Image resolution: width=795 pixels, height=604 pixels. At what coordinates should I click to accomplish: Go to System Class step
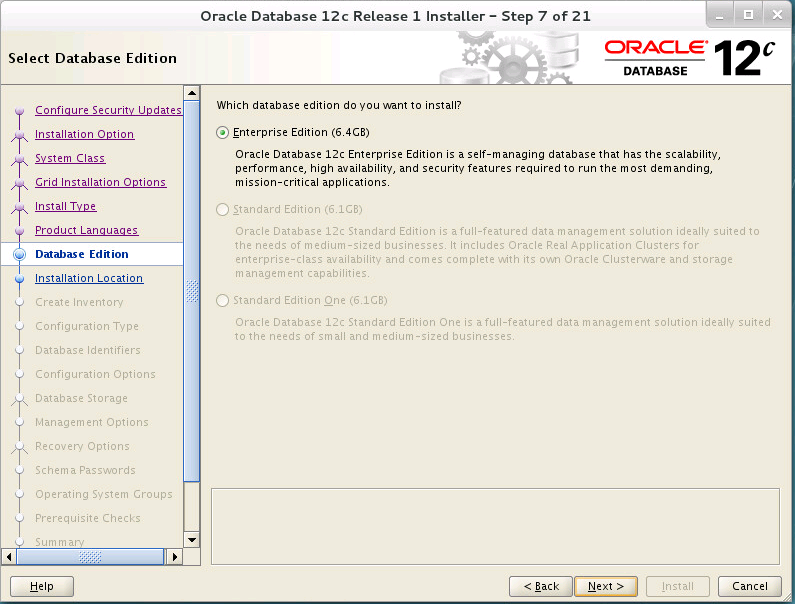[x=70, y=158]
